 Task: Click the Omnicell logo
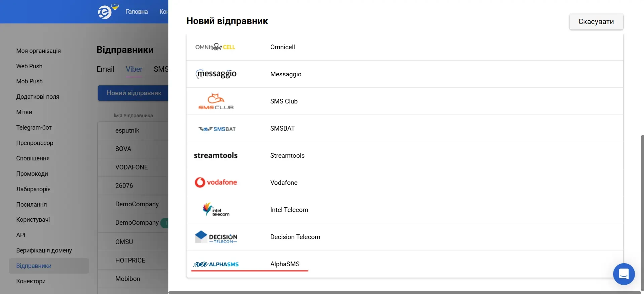[x=215, y=47]
